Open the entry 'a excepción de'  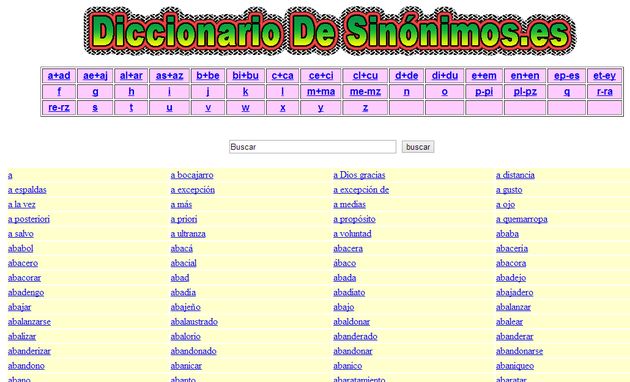(361, 190)
